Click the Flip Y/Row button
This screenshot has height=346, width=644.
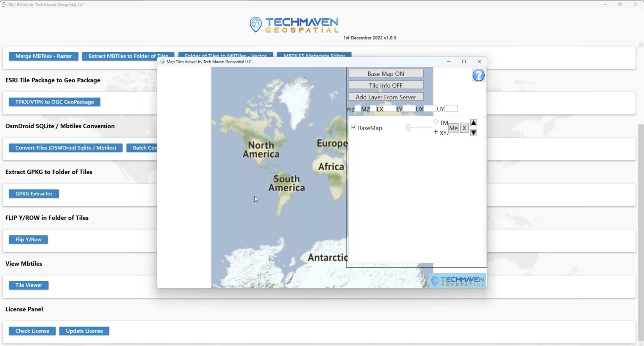(29, 239)
